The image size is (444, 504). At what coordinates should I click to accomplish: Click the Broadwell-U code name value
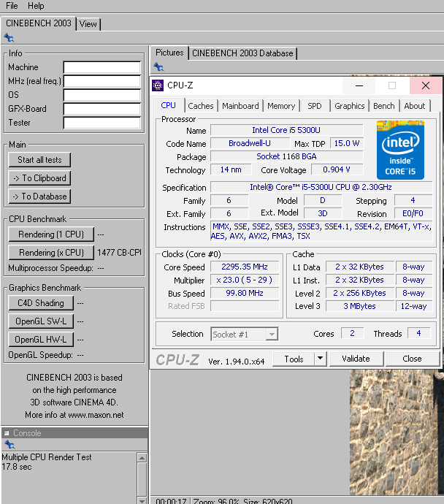tap(250, 143)
